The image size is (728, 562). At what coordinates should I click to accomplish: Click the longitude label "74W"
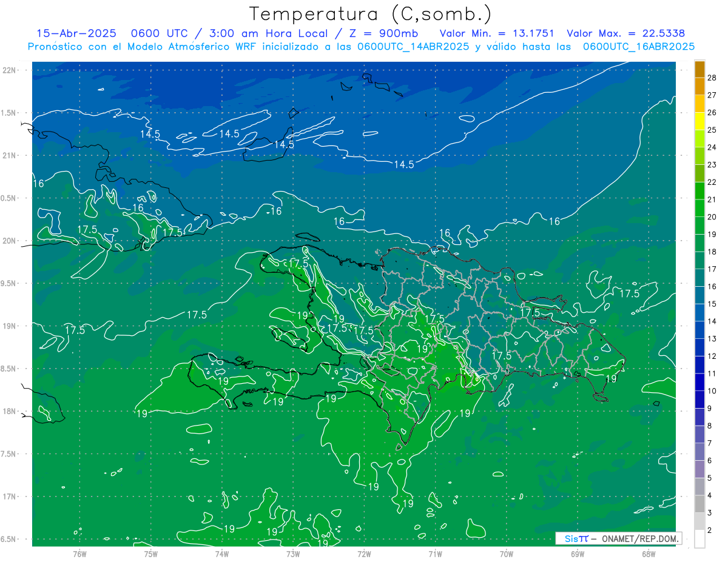[221, 554]
